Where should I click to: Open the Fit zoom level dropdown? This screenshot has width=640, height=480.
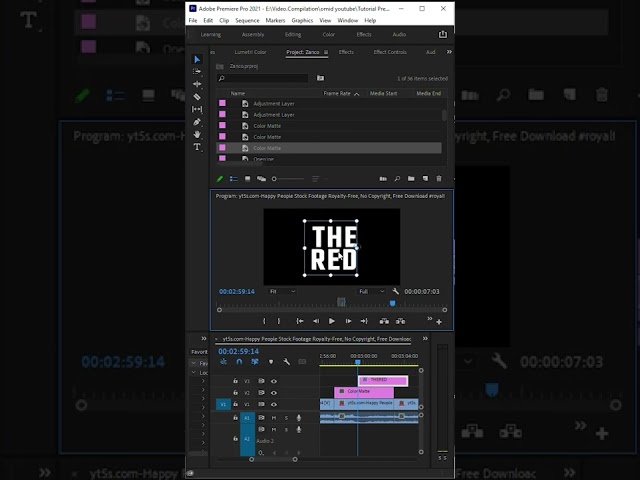282,291
